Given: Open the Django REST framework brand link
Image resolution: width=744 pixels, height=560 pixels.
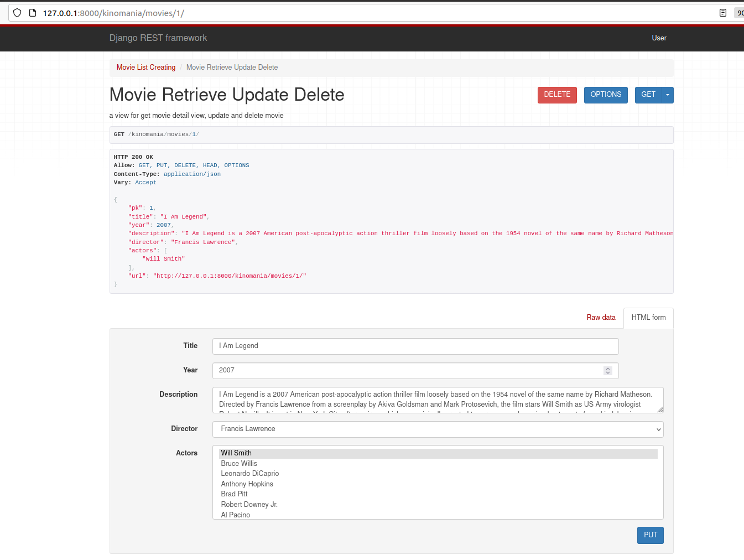Looking at the screenshot, I should [158, 38].
